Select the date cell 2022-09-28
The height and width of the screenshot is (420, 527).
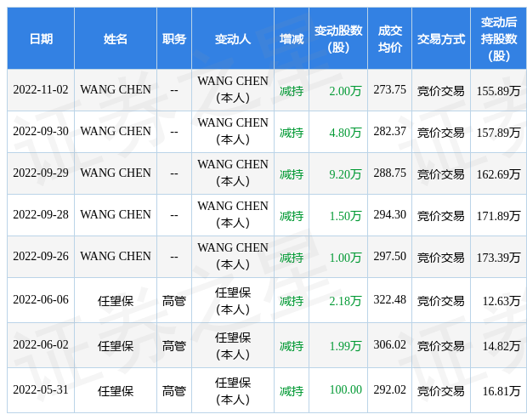click(41, 215)
